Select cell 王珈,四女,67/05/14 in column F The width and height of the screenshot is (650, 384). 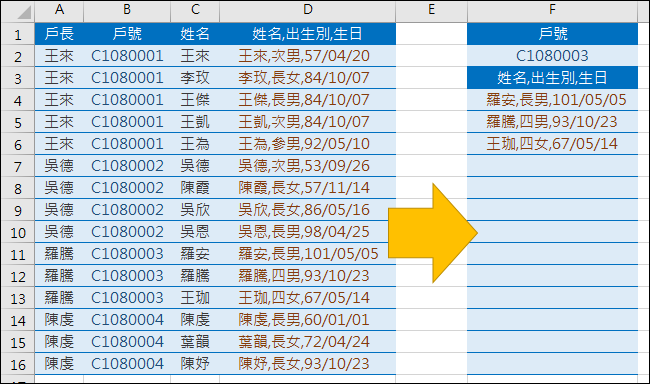point(552,144)
